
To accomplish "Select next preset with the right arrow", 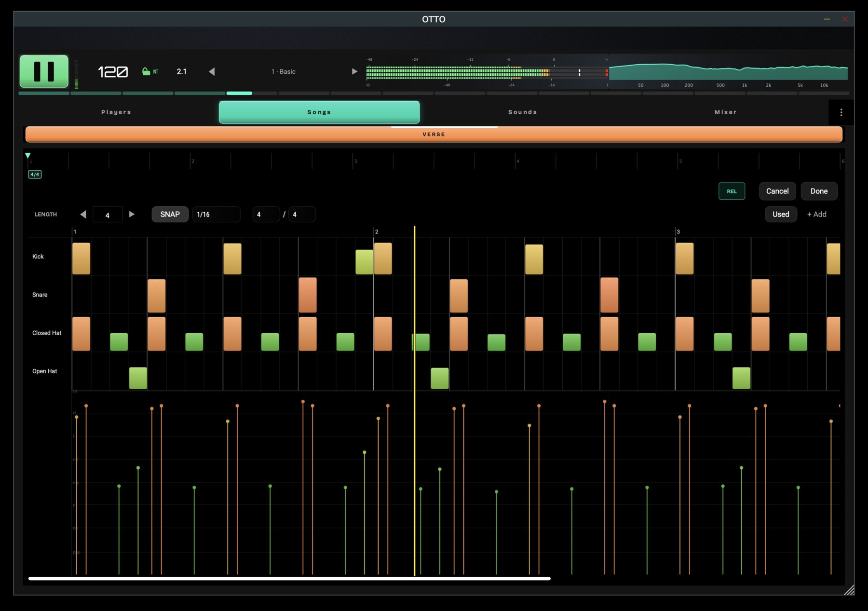I will (x=354, y=71).
